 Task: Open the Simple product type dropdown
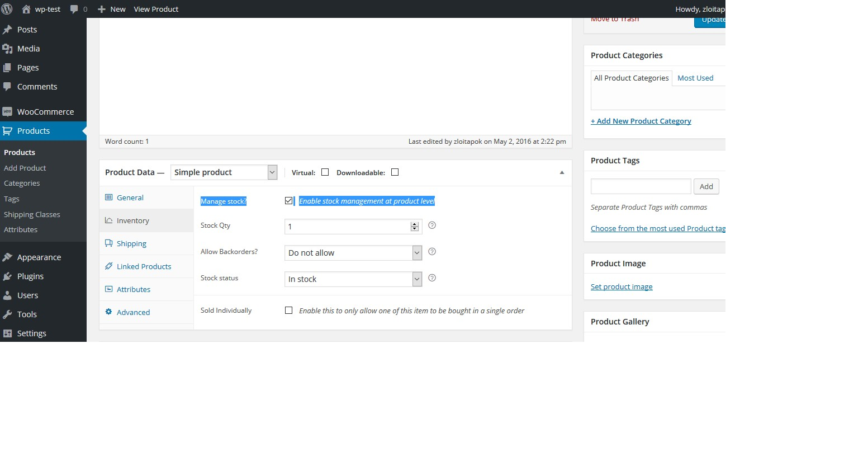click(224, 172)
